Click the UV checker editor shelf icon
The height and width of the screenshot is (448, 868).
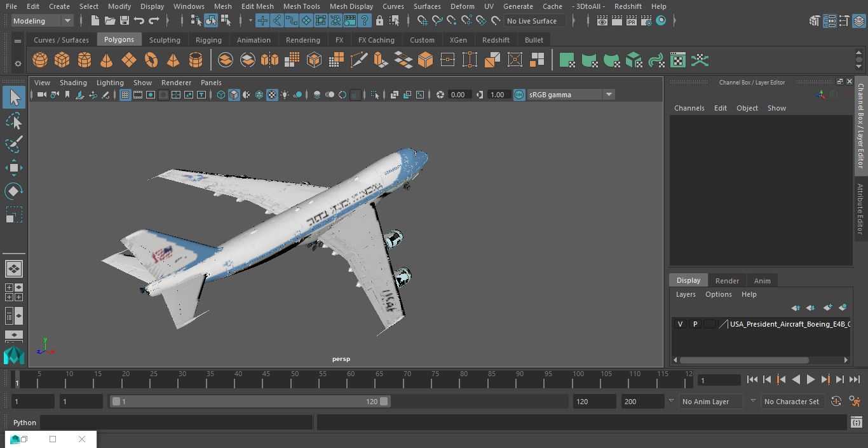[x=678, y=60]
